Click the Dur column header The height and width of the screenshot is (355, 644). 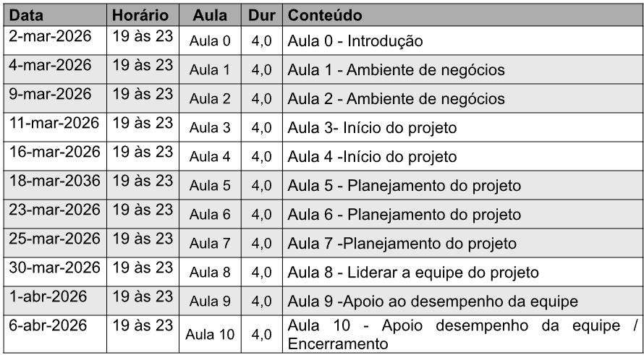tap(261, 15)
